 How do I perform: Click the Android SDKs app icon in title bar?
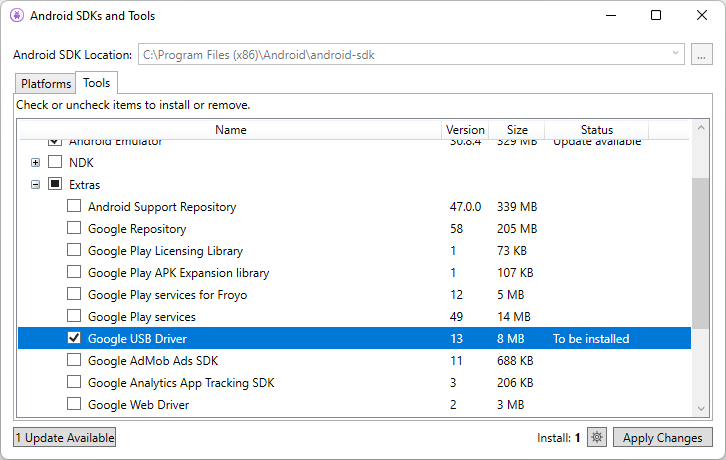point(17,16)
